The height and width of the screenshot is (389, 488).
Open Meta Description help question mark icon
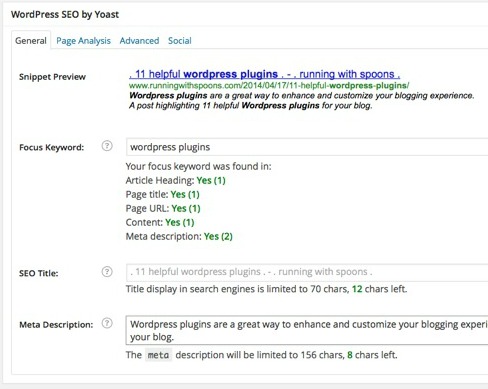point(107,323)
